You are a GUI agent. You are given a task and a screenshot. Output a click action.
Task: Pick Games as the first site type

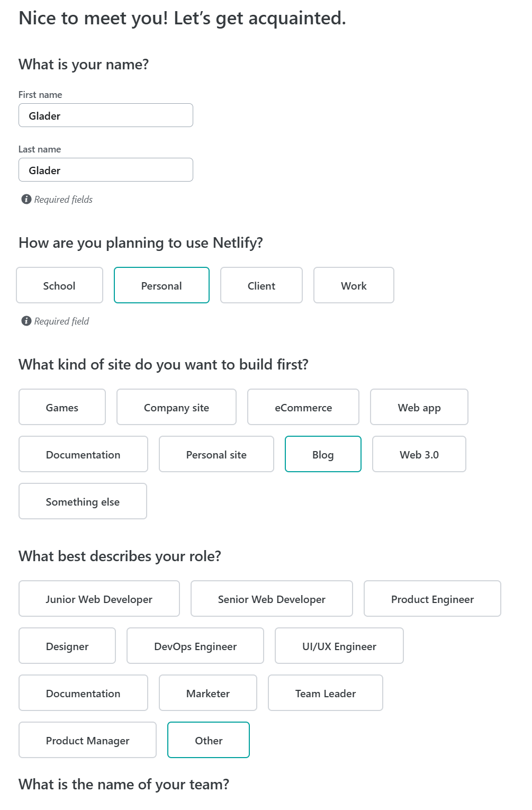point(62,407)
